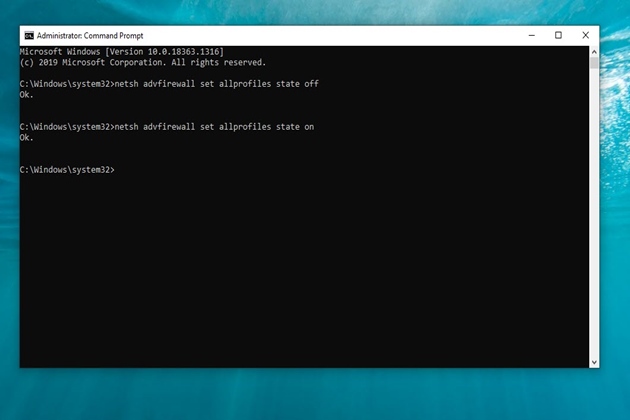Click the '(c) 2019 Microsoft Corporation' copyright line

point(143,63)
